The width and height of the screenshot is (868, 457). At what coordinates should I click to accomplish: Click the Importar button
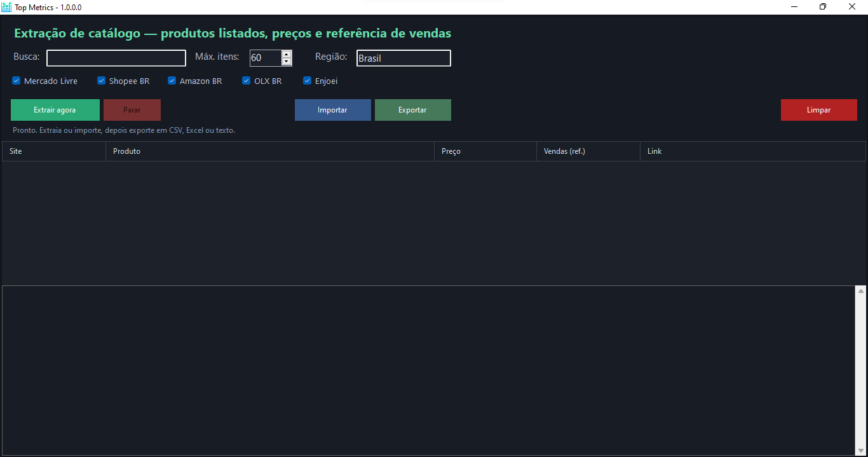click(332, 109)
